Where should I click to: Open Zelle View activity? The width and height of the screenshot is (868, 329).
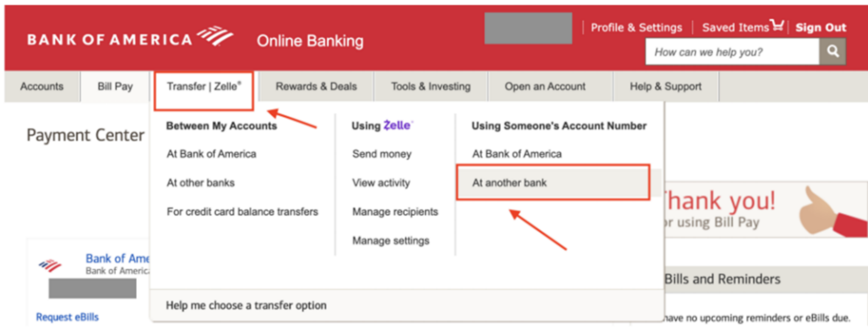(381, 183)
